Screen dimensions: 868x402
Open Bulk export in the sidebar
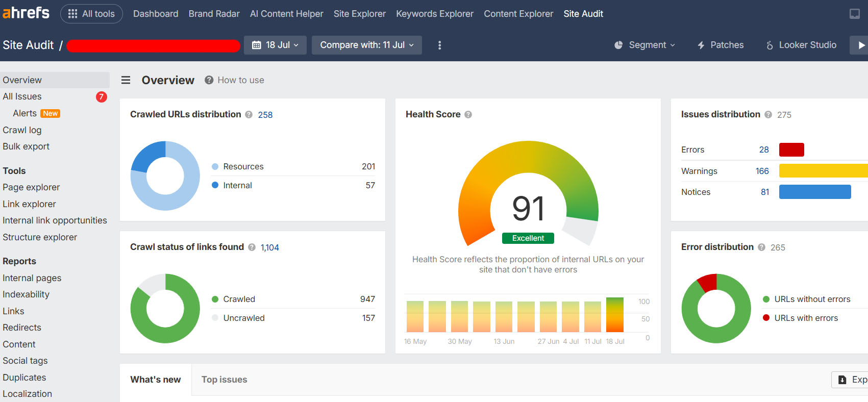(x=26, y=146)
